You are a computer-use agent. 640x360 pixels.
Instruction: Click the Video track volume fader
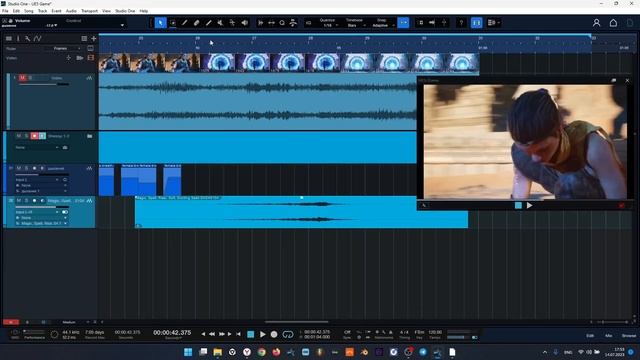click(44, 84)
